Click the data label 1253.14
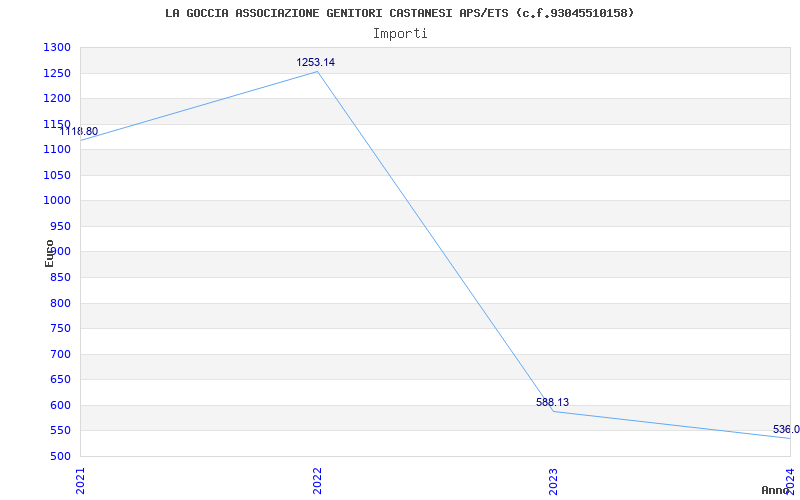 tap(316, 62)
